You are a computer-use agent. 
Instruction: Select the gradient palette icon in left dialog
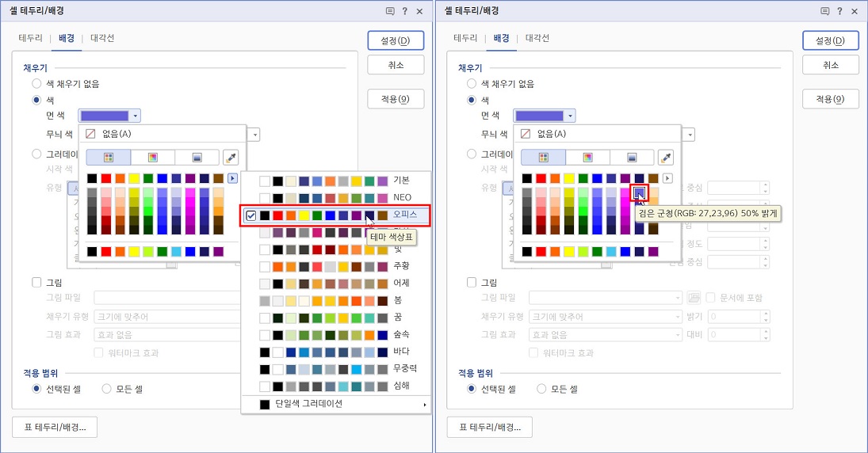point(197,158)
